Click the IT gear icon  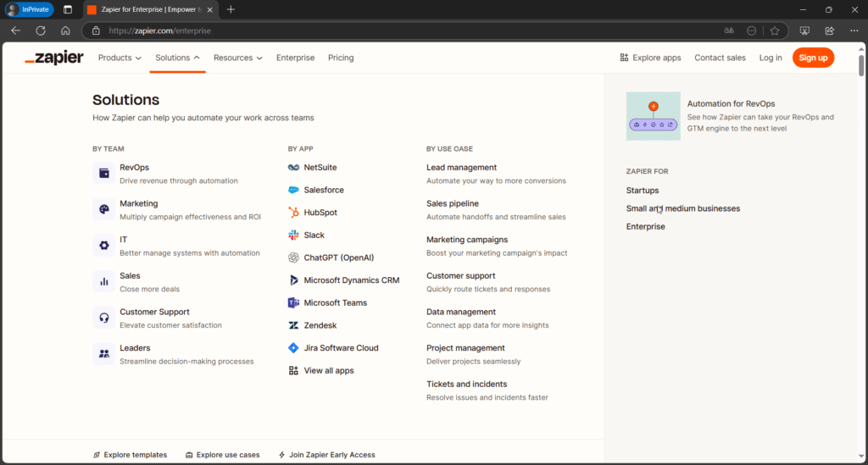click(x=103, y=246)
